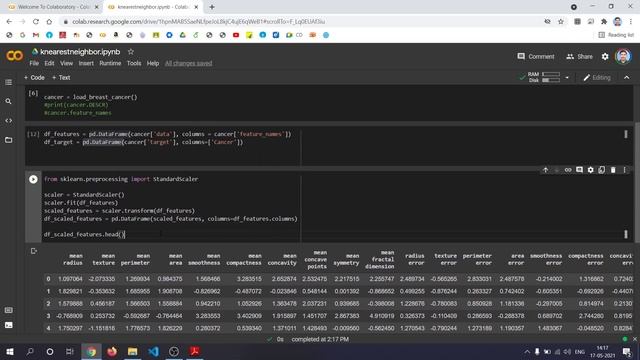The image size is (640, 360).
Task: Open the browser extensions puzzle icon
Action: coord(604,22)
